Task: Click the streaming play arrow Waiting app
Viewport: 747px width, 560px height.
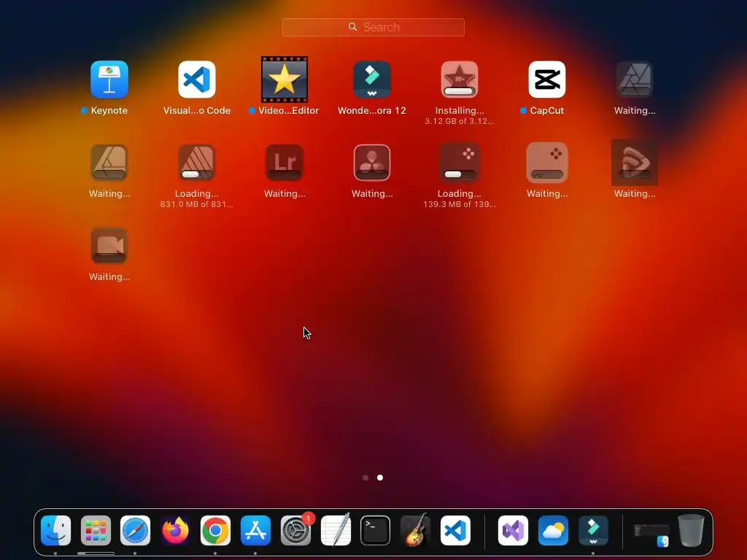Action: click(x=635, y=163)
